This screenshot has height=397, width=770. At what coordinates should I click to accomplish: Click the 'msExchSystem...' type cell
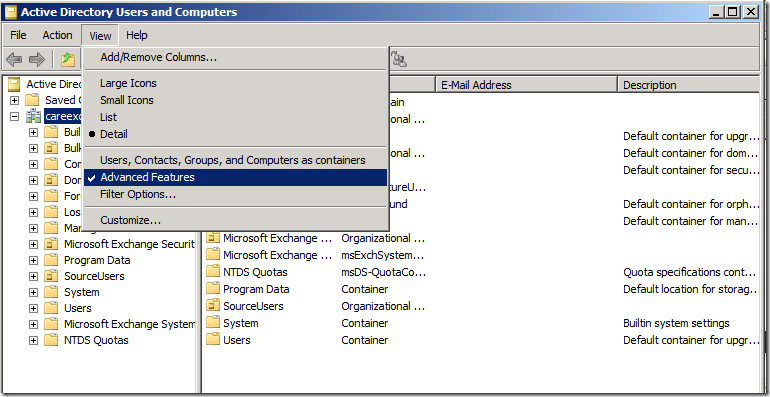click(383, 255)
